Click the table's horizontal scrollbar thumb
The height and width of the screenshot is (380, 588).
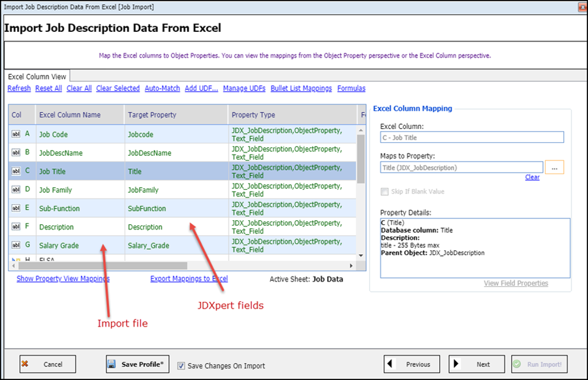[102, 266]
